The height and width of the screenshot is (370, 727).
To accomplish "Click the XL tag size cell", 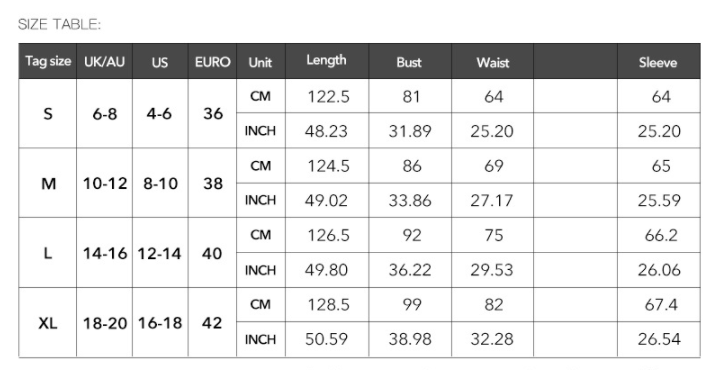I will pos(48,323).
